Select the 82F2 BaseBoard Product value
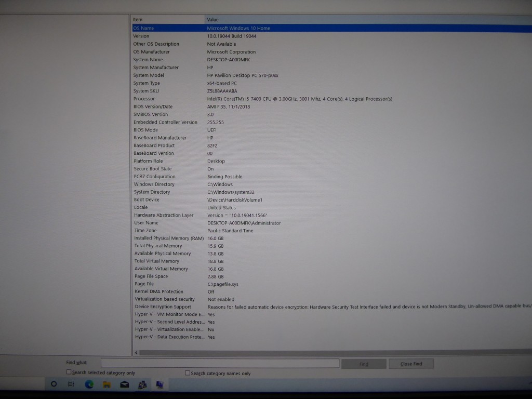Screen dimensions: 532x399 212,145
